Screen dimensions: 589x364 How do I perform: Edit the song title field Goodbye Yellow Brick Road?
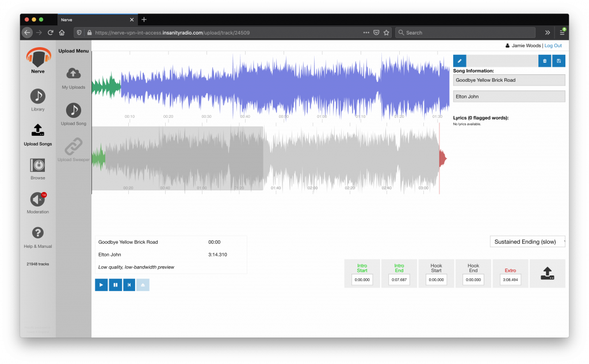coord(509,80)
